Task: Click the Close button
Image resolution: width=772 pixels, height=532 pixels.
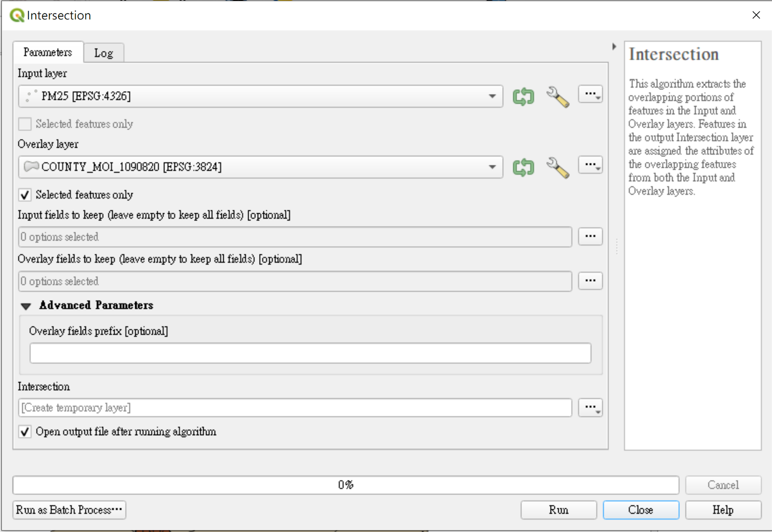Action: coord(641,510)
